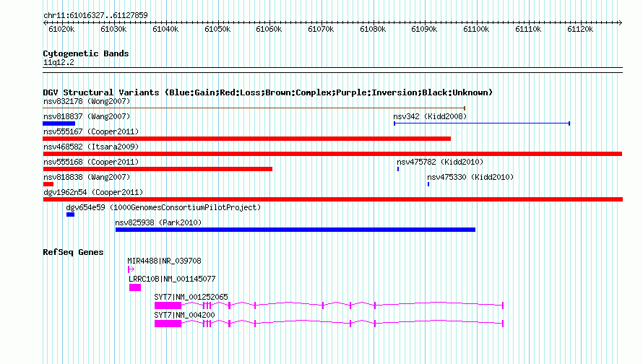Click dgv654e59 1000GenomesConsortiumPilotProject label
Viewport: 643px width, 364px height.
[x=163, y=207]
